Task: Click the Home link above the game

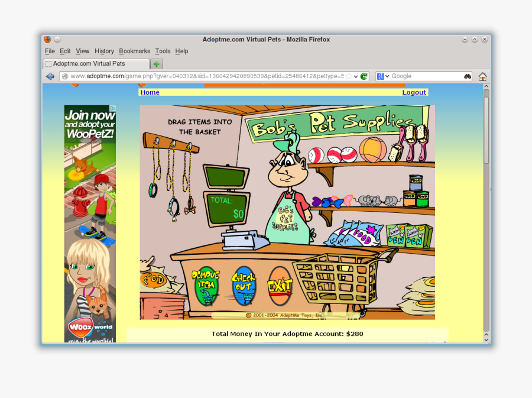Action: 149,92
